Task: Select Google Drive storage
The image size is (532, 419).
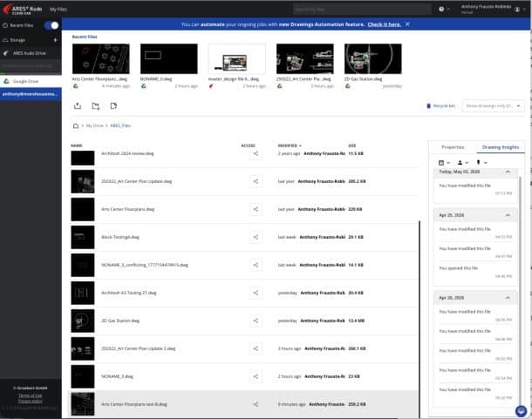Action: 31,81
